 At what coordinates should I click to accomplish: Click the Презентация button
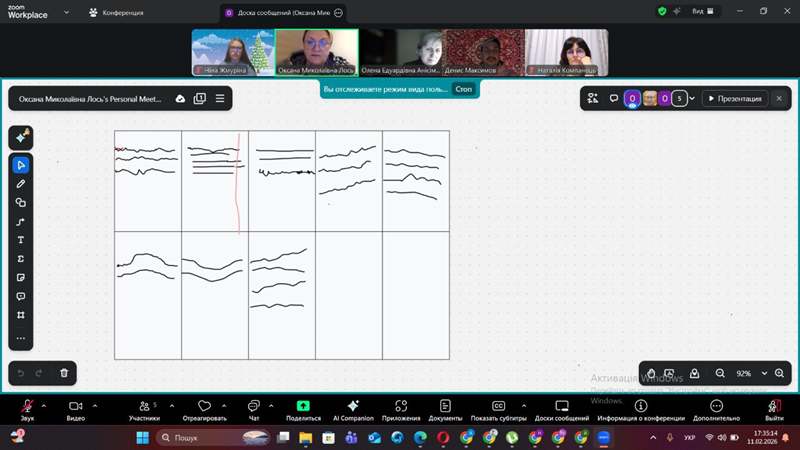[735, 98]
